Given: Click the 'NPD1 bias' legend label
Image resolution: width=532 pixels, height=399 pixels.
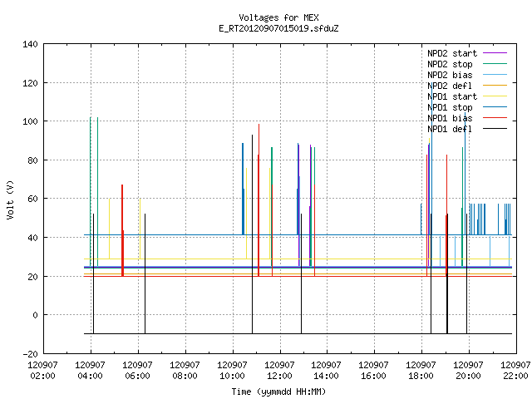Looking at the screenshot, I should pos(450,118).
